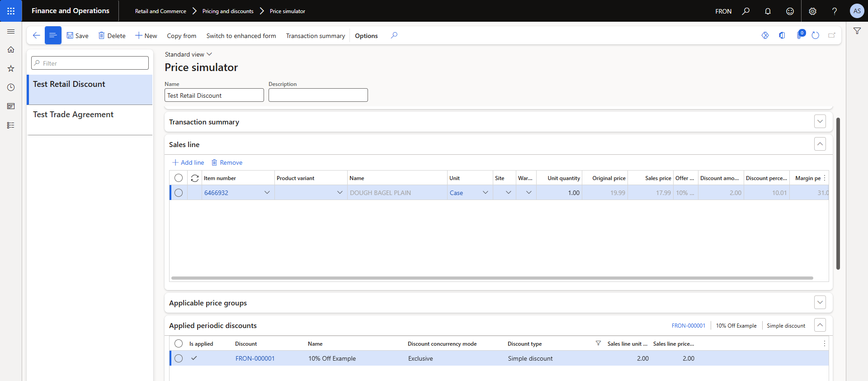Open the Favorites star in sidebar

click(x=11, y=68)
